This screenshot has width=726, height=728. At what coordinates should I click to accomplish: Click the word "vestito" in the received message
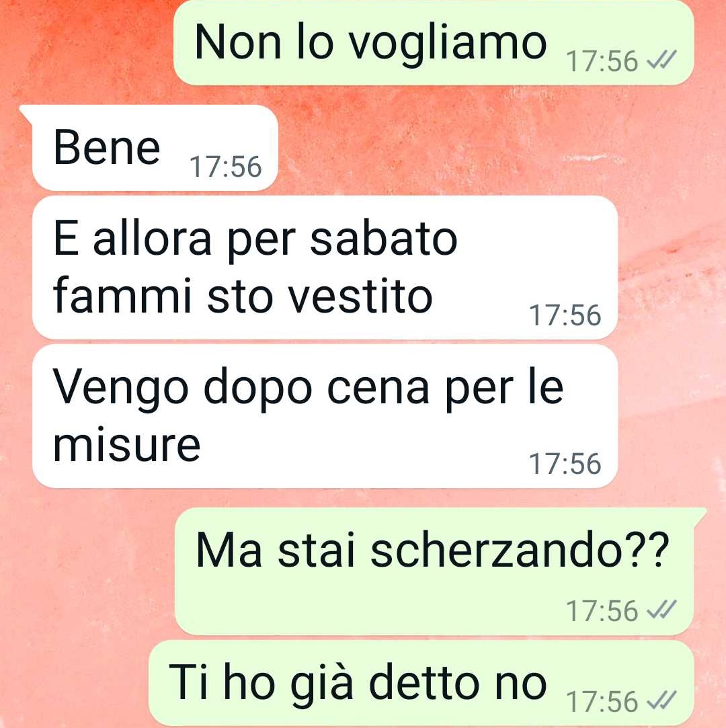pos(361,296)
